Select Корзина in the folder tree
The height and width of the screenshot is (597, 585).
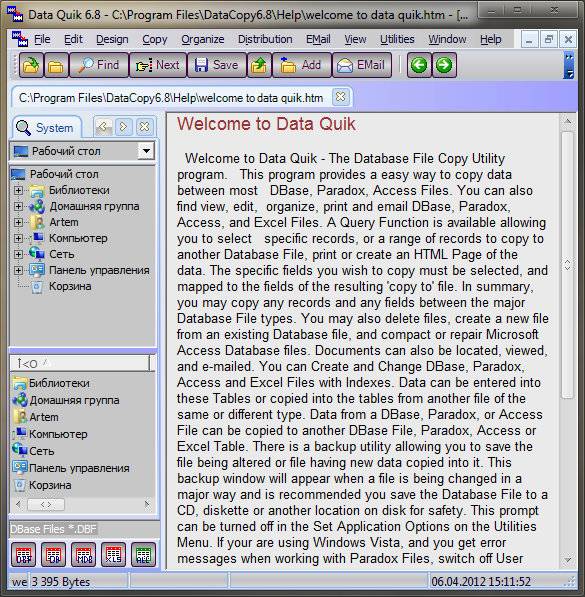[70, 286]
